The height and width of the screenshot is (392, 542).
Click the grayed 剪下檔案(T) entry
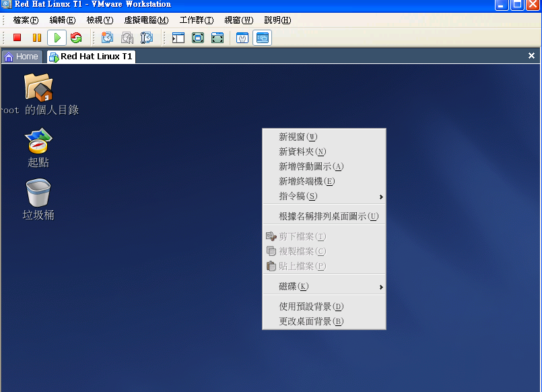tap(325, 237)
